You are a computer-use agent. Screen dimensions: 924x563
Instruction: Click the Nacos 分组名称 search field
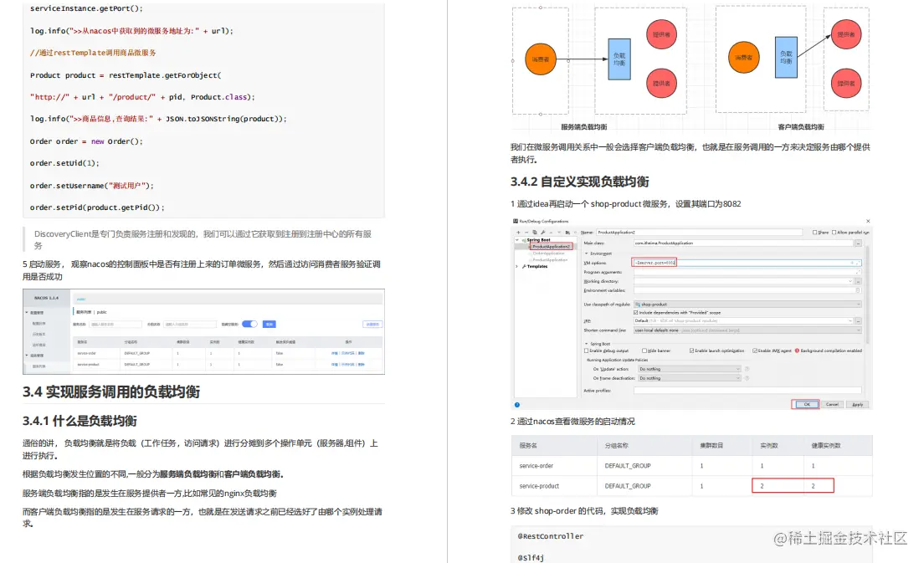pos(190,324)
